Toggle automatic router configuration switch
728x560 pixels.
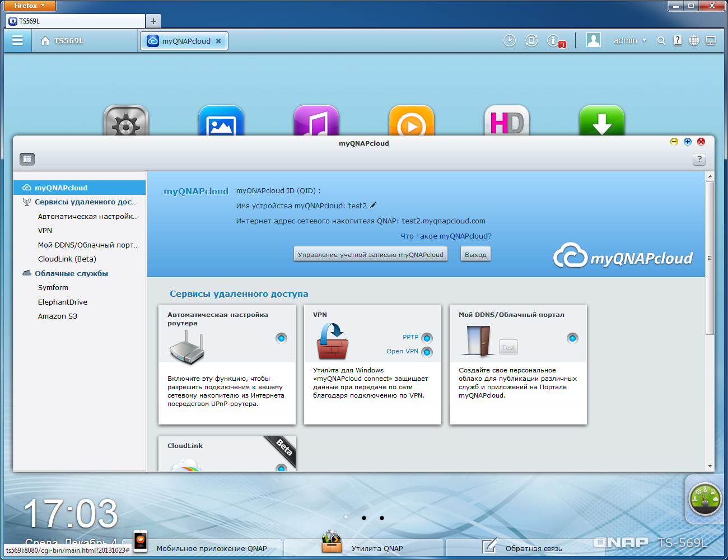click(x=282, y=338)
